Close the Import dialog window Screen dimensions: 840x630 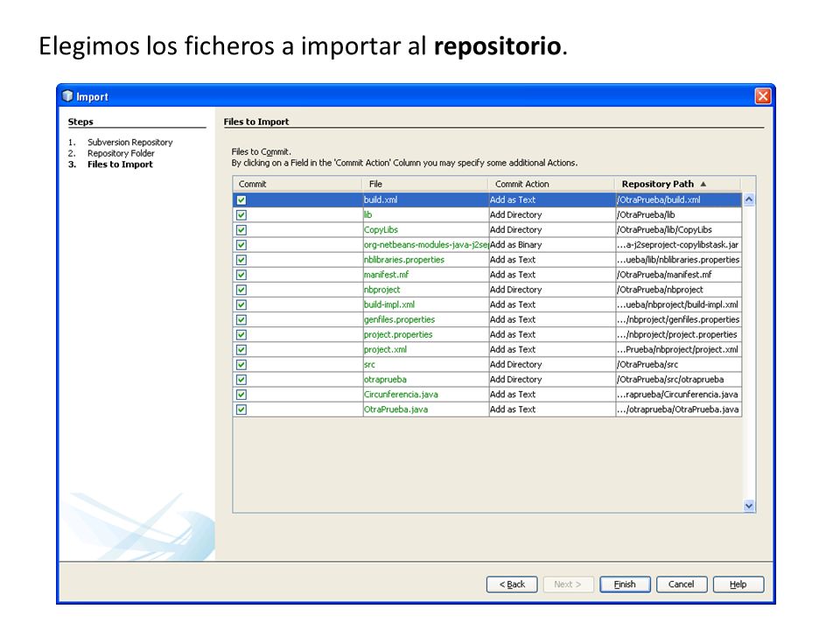763,96
